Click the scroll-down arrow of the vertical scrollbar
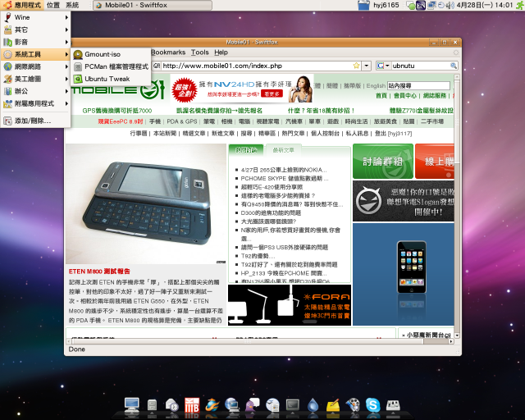The image size is (525, 420). [x=457, y=336]
